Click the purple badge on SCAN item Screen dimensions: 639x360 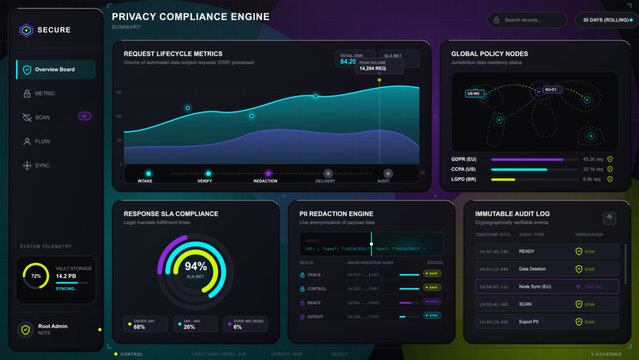pyautogui.click(x=84, y=116)
